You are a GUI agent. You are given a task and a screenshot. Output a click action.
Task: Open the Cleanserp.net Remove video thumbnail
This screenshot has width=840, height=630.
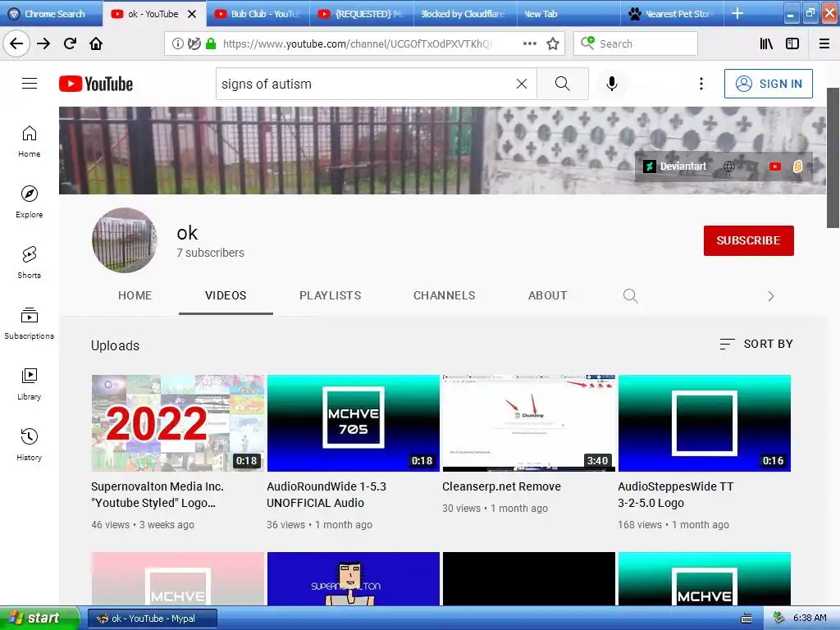(x=529, y=423)
